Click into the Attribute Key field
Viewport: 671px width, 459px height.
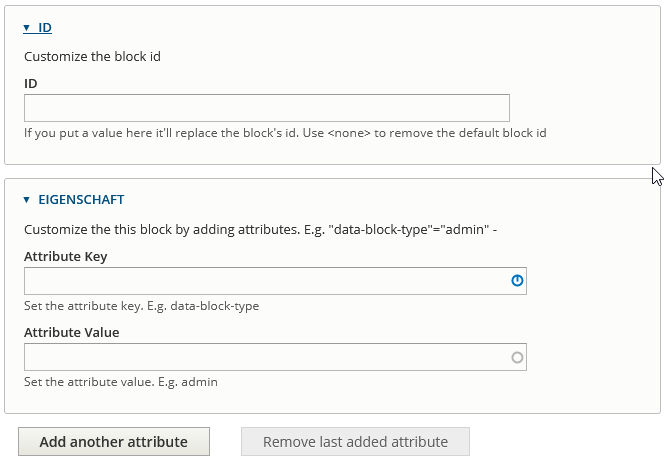(265, 281)
